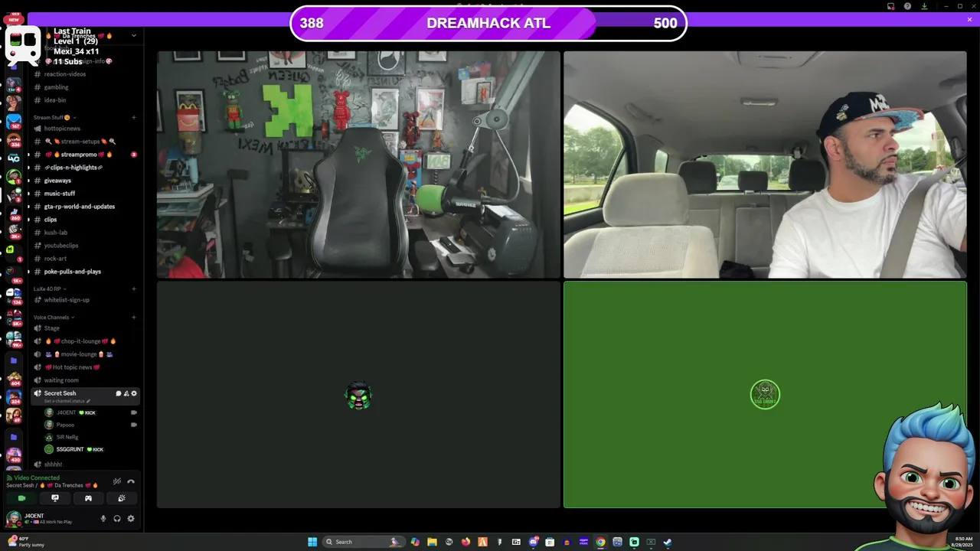The image size is (980, 551).
Task: Invite people to Secret Sesh channel
Action: pyautogui.click(x=126, y=393)
